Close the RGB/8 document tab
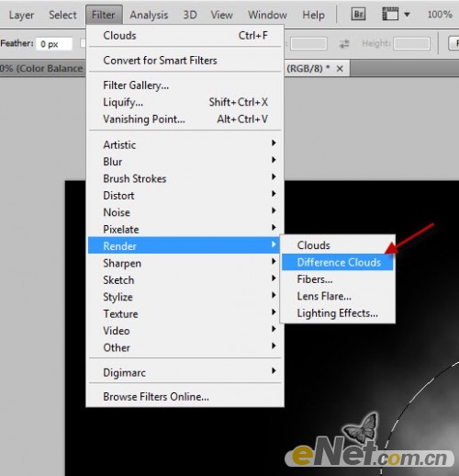Screen dimensions: 459x476 [340, 69]
